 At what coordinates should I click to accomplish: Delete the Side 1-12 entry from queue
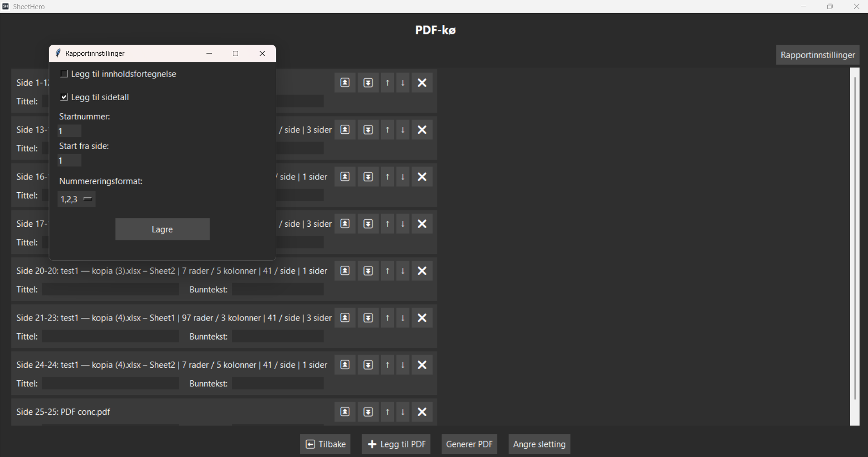(x=422, y=83)
